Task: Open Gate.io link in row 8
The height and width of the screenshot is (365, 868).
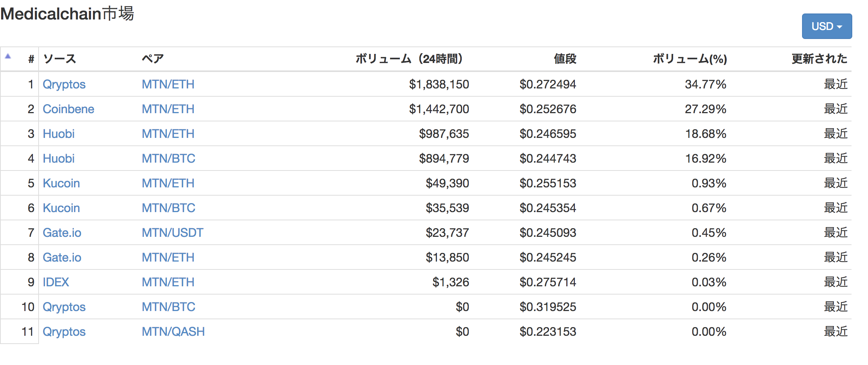Action: (x=62, y=257)
